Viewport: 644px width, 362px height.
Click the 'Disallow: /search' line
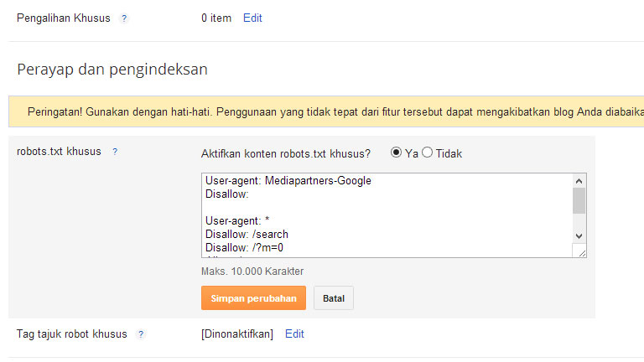pos(247,235)
